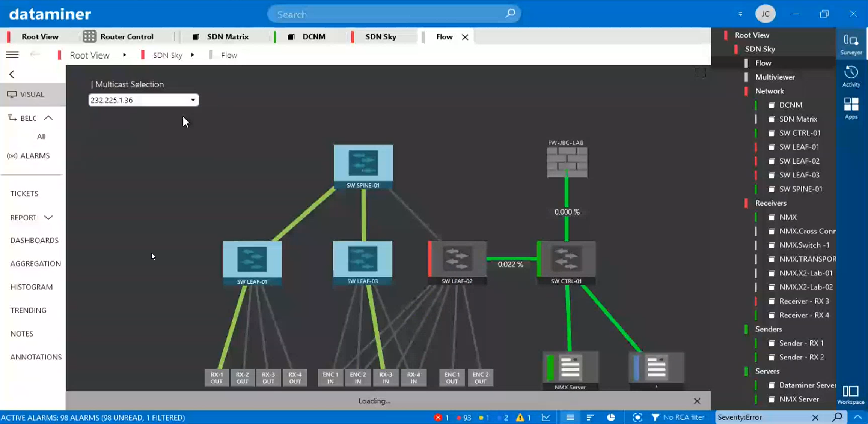
Task: Click the alarm filter search icon
Action: click(837, 417)
